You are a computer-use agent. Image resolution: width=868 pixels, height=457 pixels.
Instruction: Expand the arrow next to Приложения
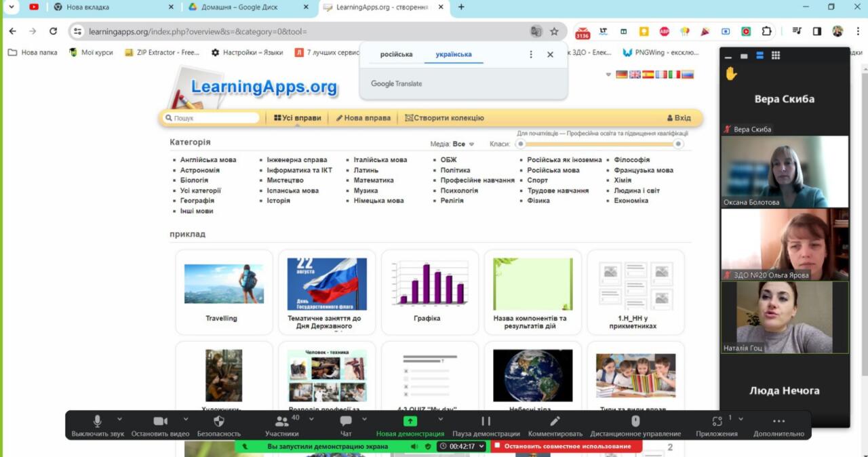tap(741, 419)
